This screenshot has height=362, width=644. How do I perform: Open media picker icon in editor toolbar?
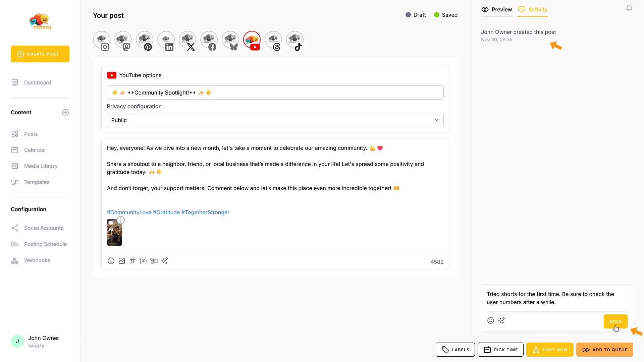click(122, 261)
